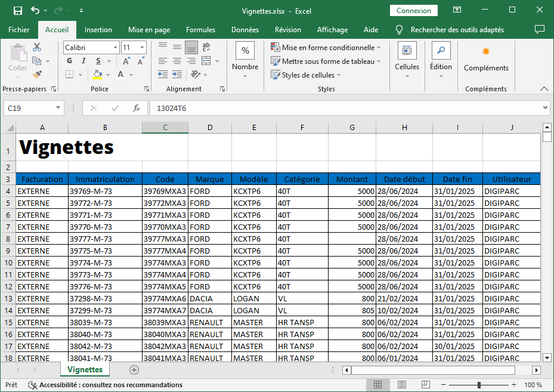Open Police dialog launcher
The height and width of the screenshot is (392, 554).
(x=147, y=89)
